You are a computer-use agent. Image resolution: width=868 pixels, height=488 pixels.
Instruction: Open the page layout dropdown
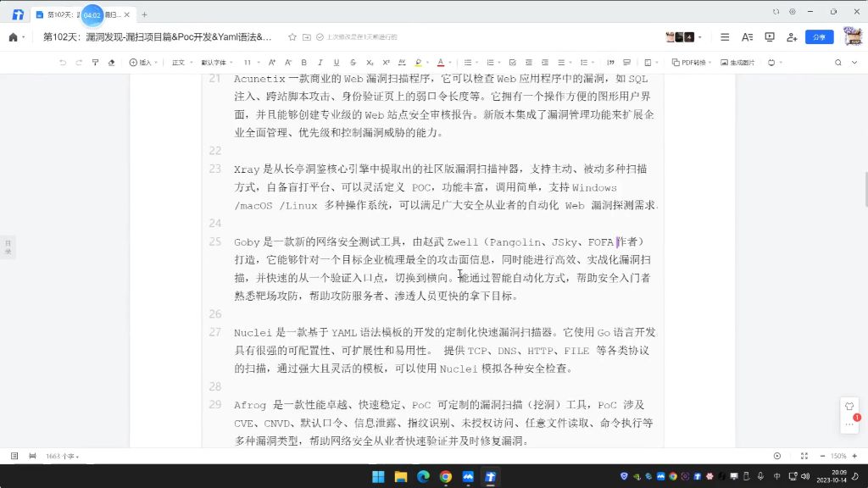(650, 63)
